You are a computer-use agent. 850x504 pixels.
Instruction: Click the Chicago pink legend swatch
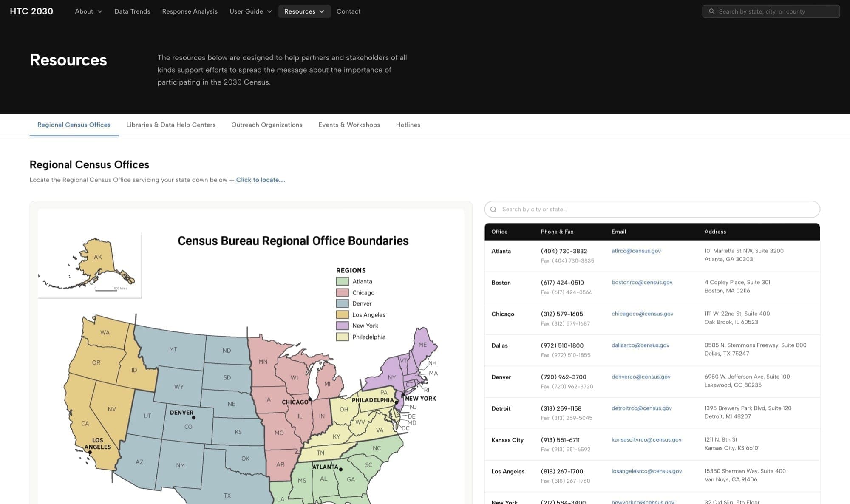[x=343, y=292]
